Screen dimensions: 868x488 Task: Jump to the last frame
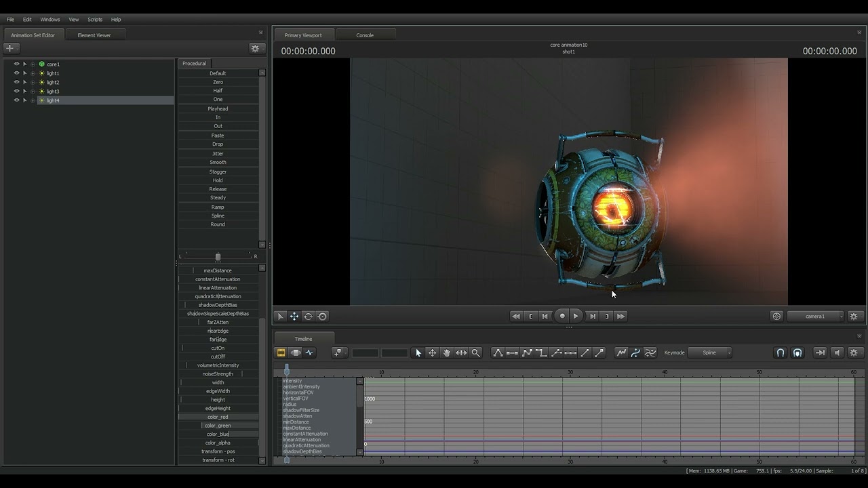pos(620,316)
